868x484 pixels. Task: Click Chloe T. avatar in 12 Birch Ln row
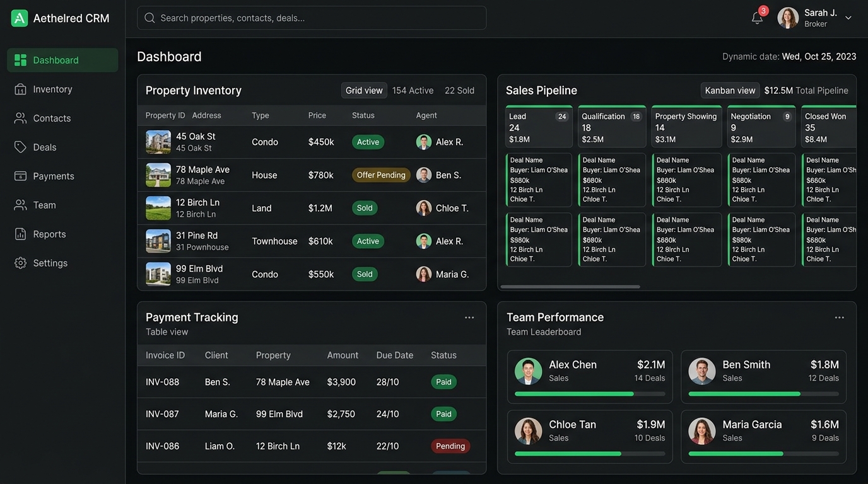pos(424,208)
